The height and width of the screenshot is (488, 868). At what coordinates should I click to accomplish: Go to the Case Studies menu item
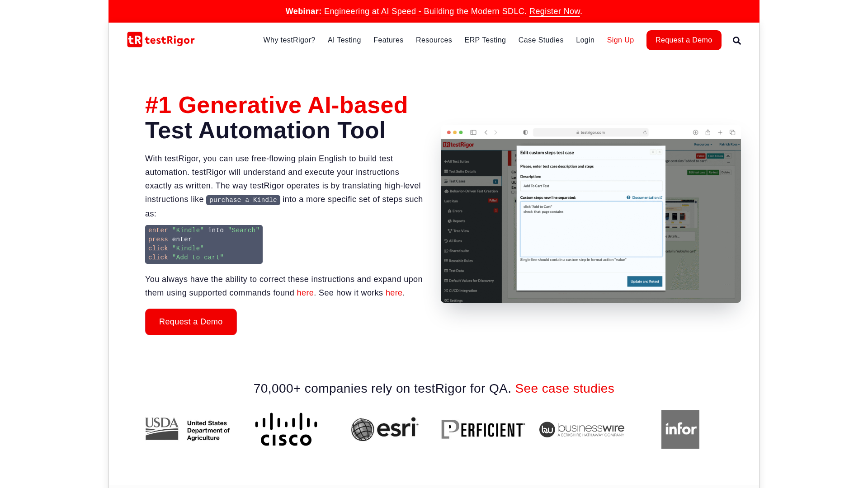click(x=541, y=40)
